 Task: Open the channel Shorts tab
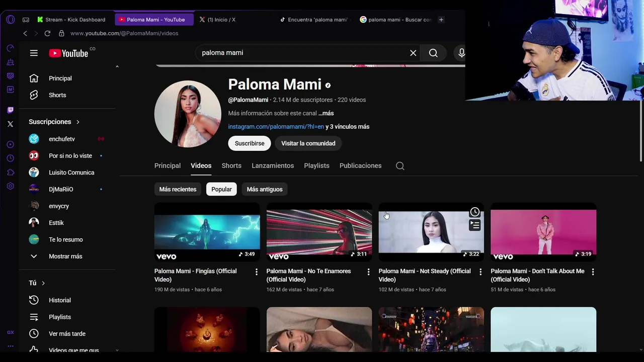coord(231,166)
